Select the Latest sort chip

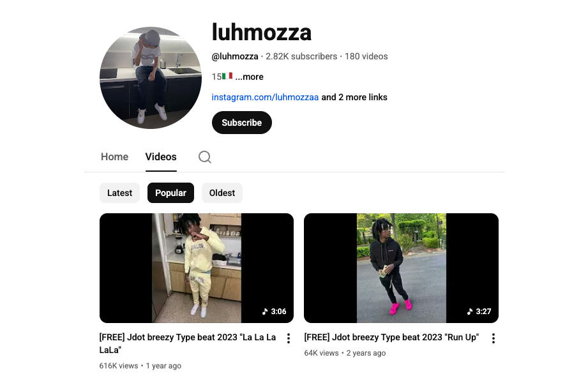[x=119, y=193]
